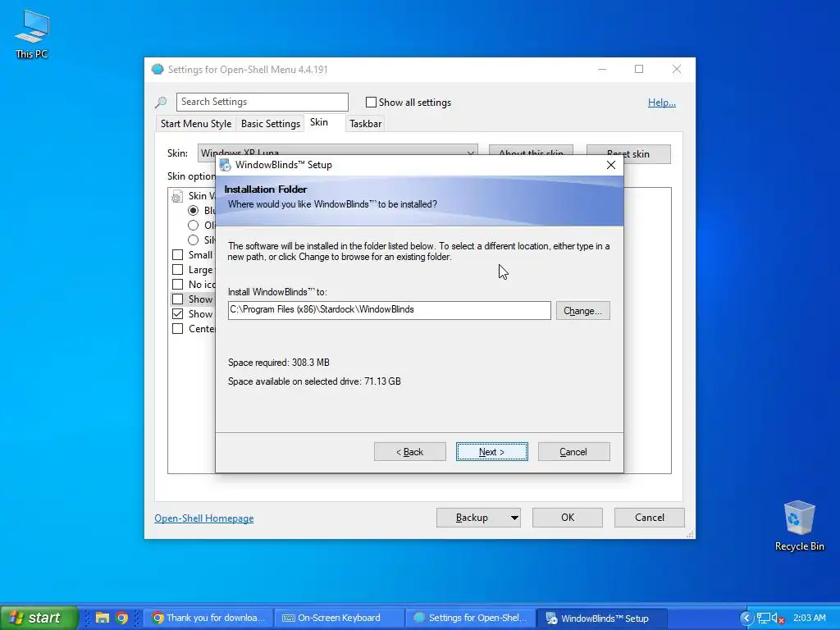Open the This PC desktop icon
The width and height of the screenshot is (840, 630).
point(32,34)
